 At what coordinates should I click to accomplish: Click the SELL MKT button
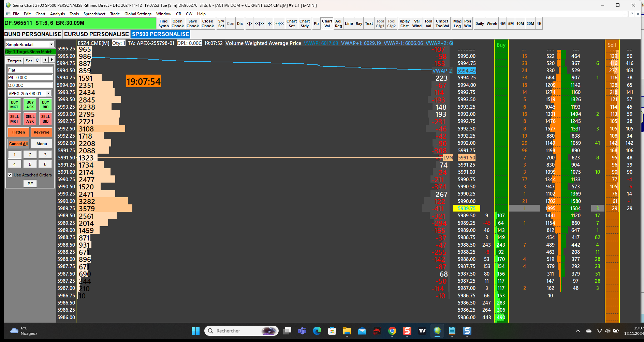click(x=14, y=119)
